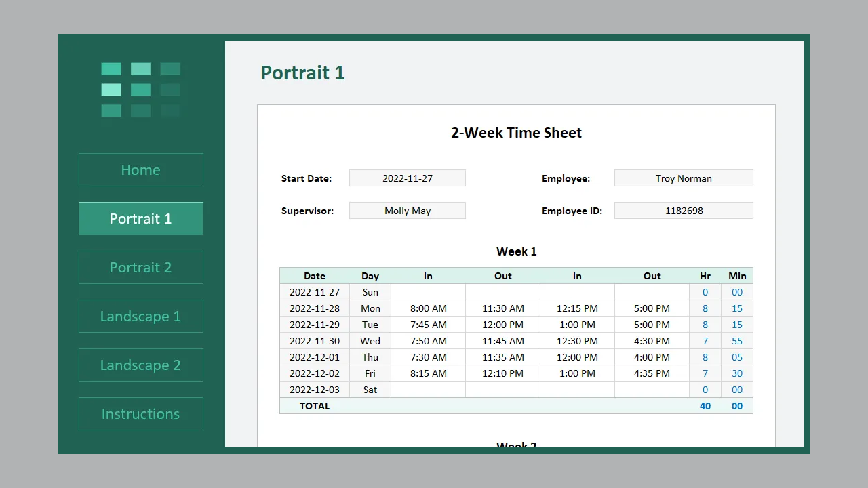Click Wednesday's second In time 12:30 PM
This screenshot has width=868, height=488.
pyautogui.click(x=577, y=341)
